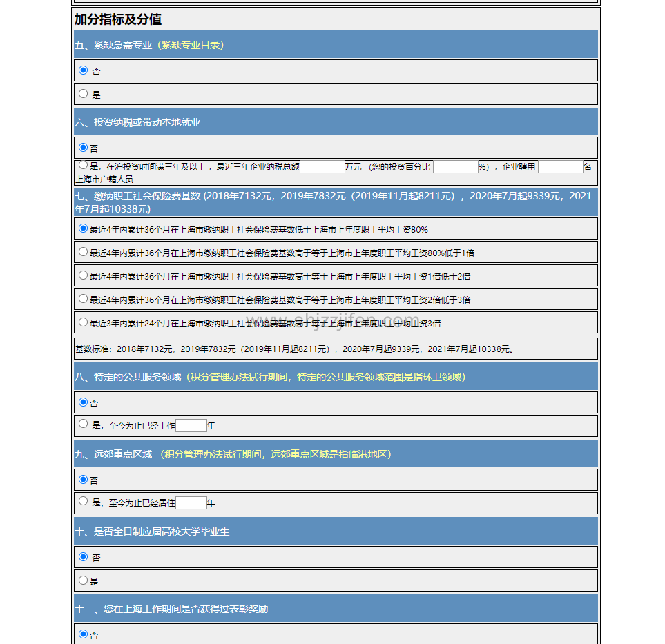Image resolution: width=665 pixels, height=644 pixels.
Task: Select '是，至今为止已经工作' radio option
Action: 84,425
